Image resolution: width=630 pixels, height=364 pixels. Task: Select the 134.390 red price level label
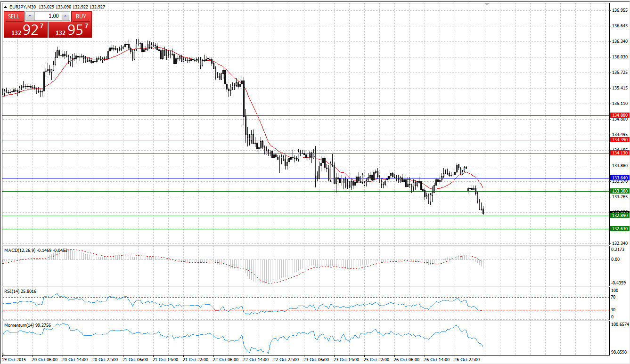coord(619,140)
